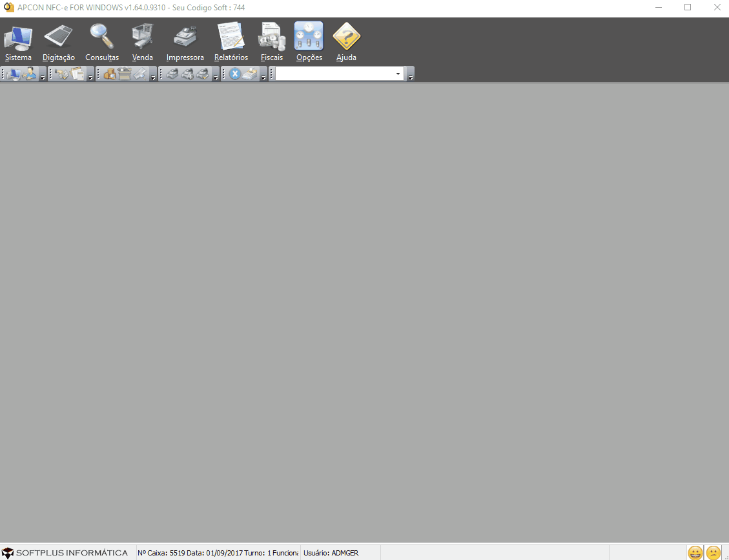Viewport: 729px width, 560px height.
Task: Open the Fiscais menu
Action: tap(272, 42)
